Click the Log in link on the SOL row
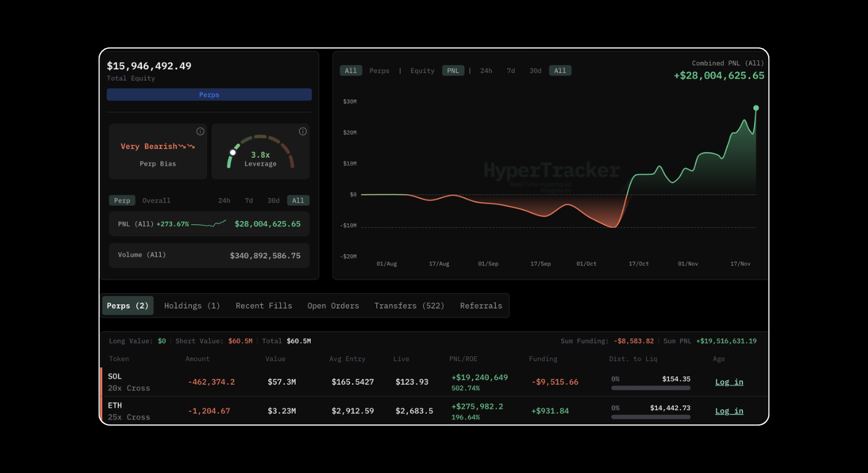This screenshot has height=473, width=868. click(x=729, y=382)
